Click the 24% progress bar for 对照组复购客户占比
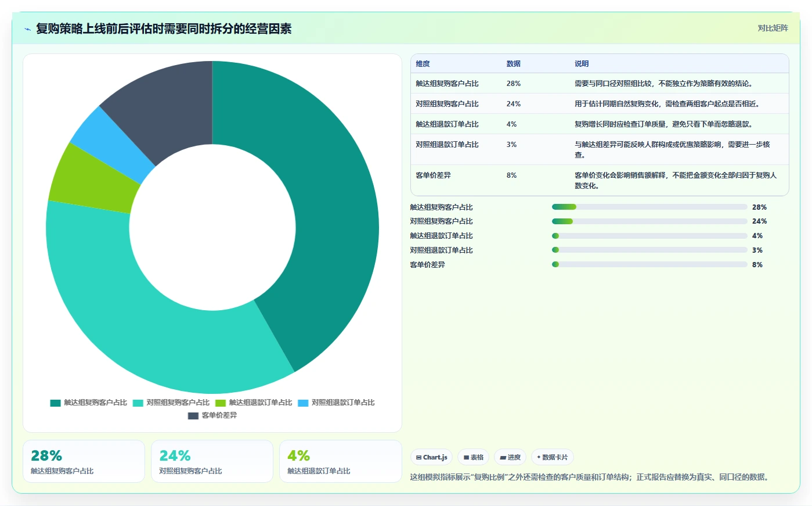 (649, 221)
